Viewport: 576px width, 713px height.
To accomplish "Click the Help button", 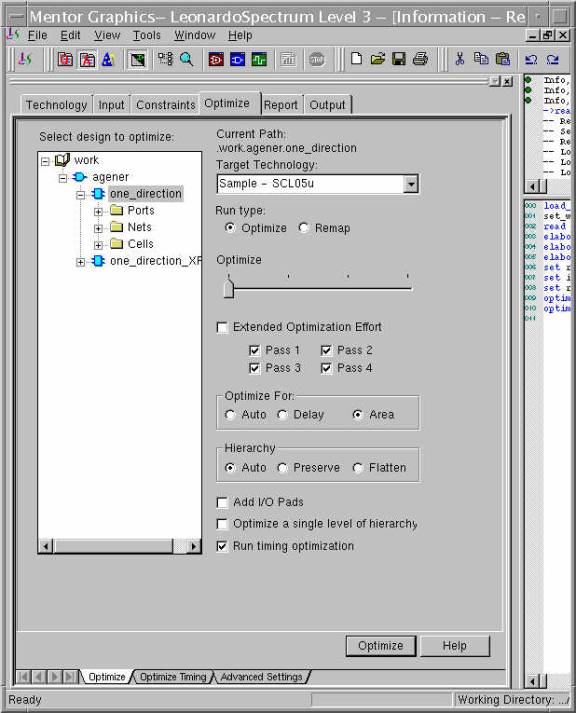I will pos(455,646).
